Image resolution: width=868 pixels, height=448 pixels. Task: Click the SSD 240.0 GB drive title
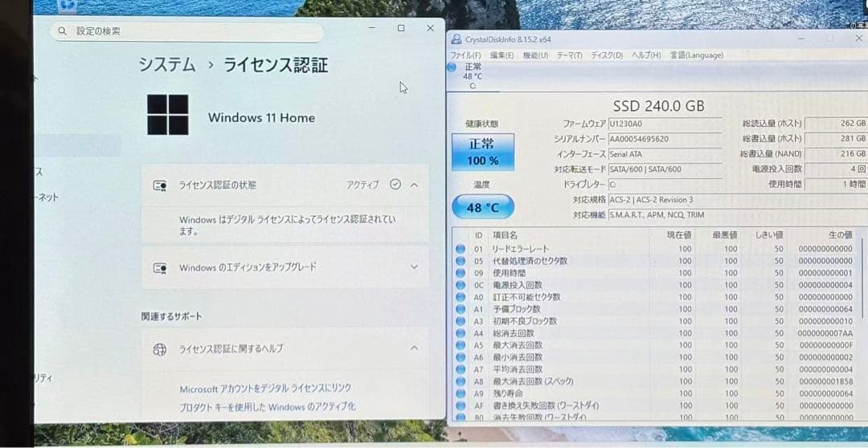pos(658,106)
